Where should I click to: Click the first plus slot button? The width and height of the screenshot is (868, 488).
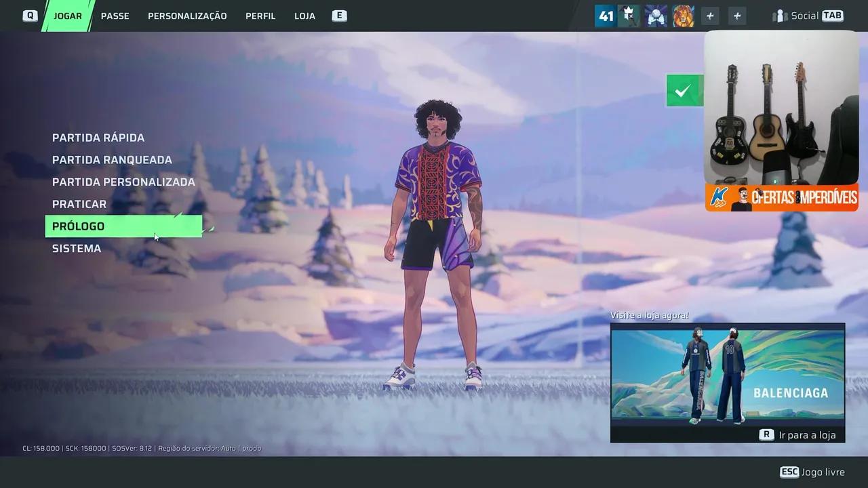(709, 15)
